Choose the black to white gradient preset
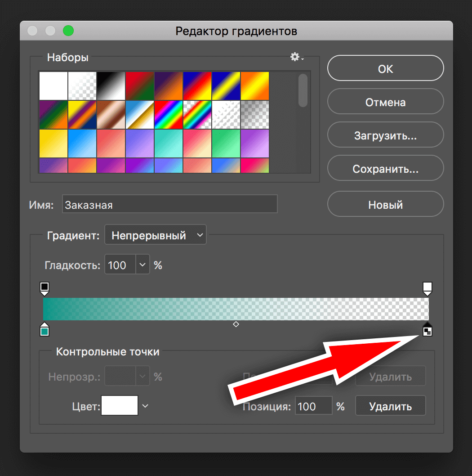The width and height of the screenshot is (472, 476). (111, 85)
